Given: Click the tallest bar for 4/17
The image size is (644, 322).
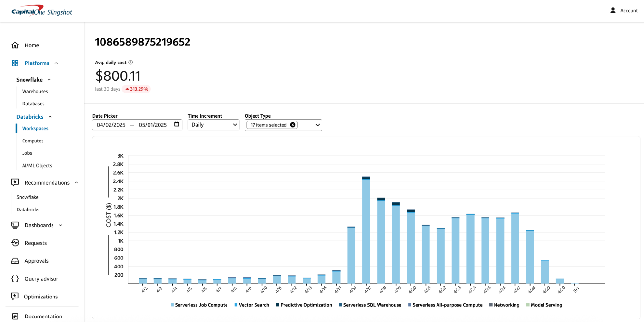Looking at the screenshot, I should (x=366, y=230).
